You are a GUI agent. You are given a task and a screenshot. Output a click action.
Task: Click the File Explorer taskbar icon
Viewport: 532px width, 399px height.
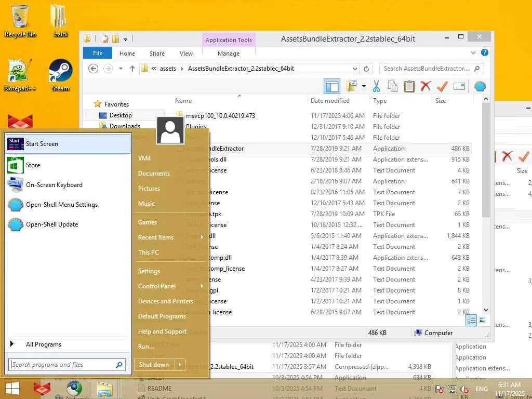tap(104, 389)
